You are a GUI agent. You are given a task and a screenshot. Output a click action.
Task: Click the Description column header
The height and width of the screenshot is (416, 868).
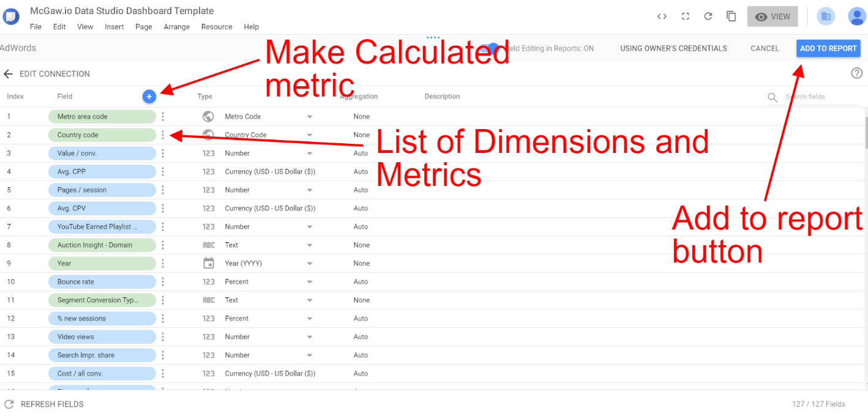(x=442, y=97)
